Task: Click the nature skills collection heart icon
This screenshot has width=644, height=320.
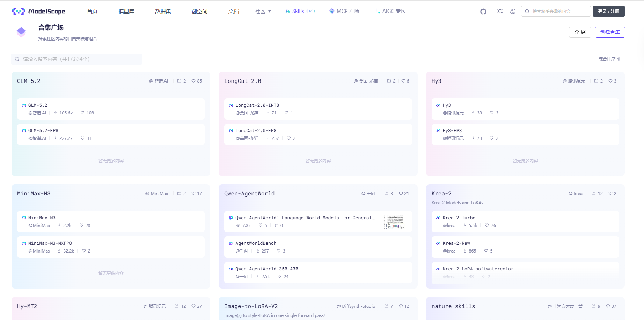Action: coord(608,306)
